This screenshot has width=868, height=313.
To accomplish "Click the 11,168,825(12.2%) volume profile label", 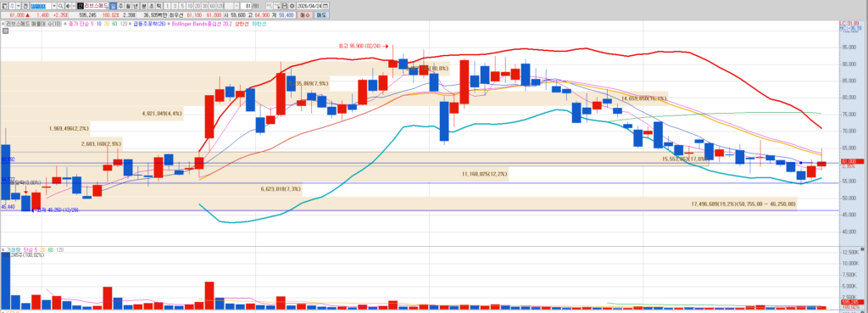I will coord(484,174).
